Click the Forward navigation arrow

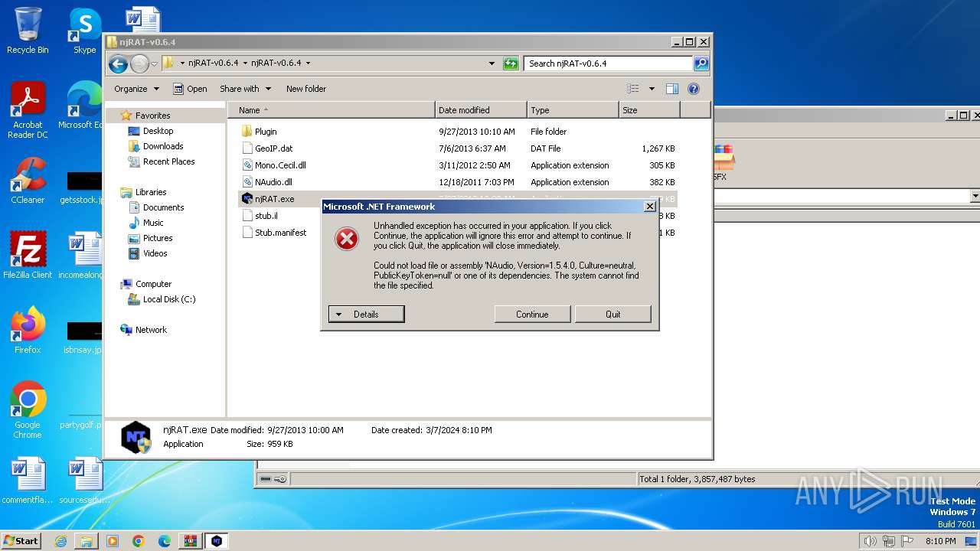point(139,64)
